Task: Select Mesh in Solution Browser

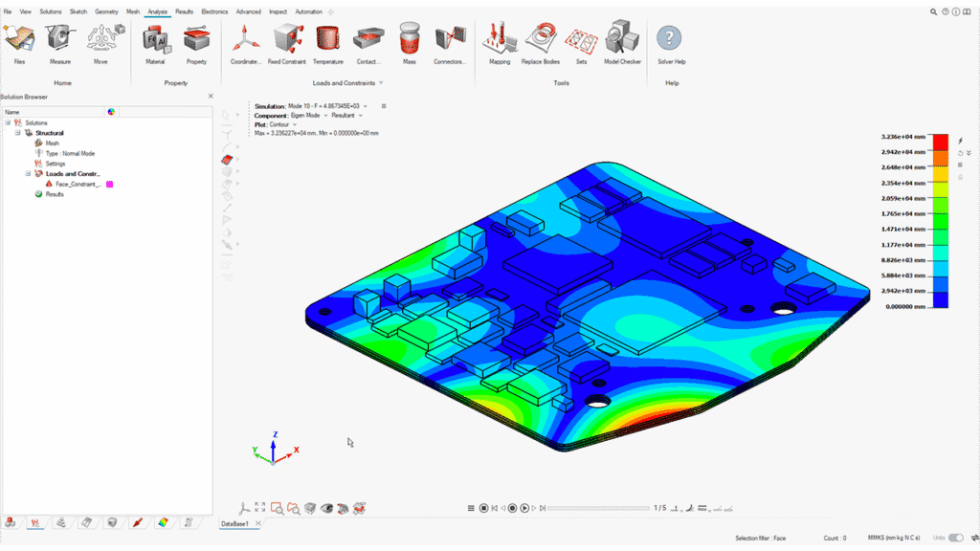Action: tap(52, 143)
